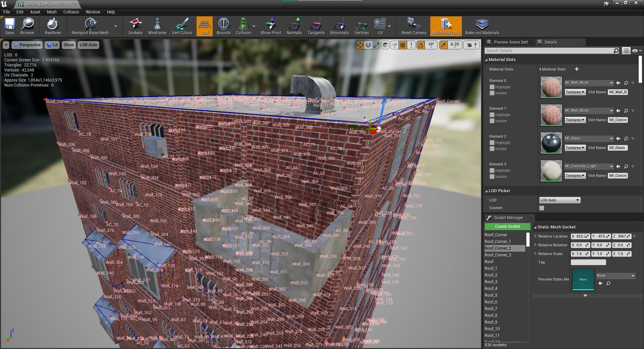The height and width of the screenshot is (349, 644).
Task: Click Reimport Base Mesh icon
Action: click(90, 27)
